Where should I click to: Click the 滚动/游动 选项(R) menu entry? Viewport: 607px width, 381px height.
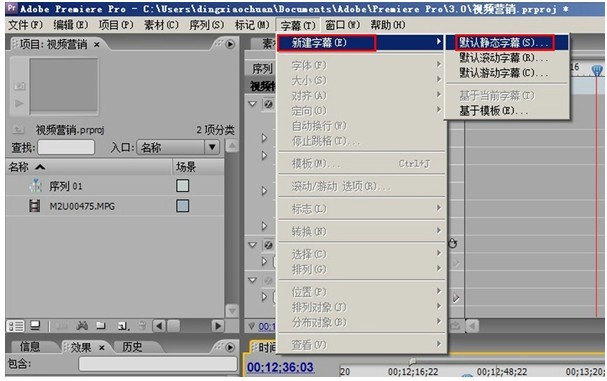362,187
